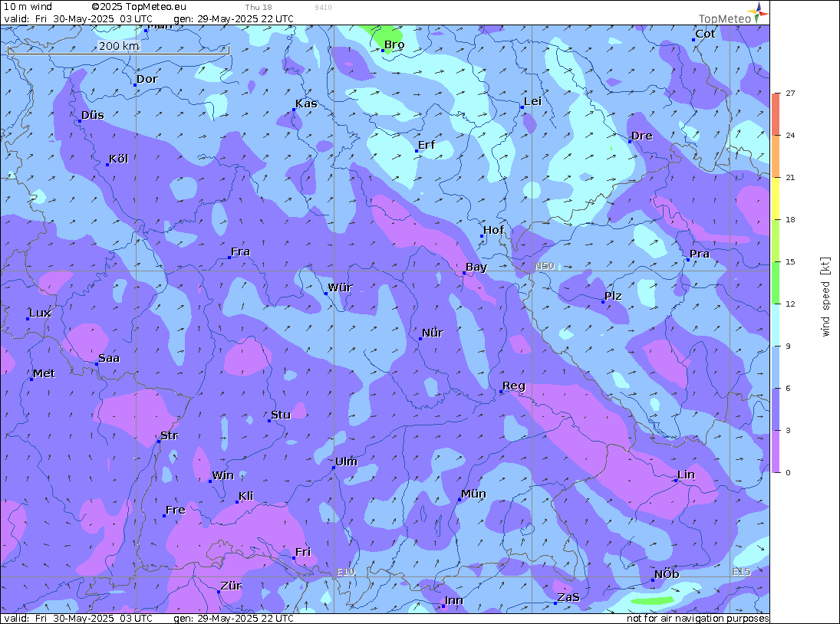Click the Fri city label

[x=303, y=552]
